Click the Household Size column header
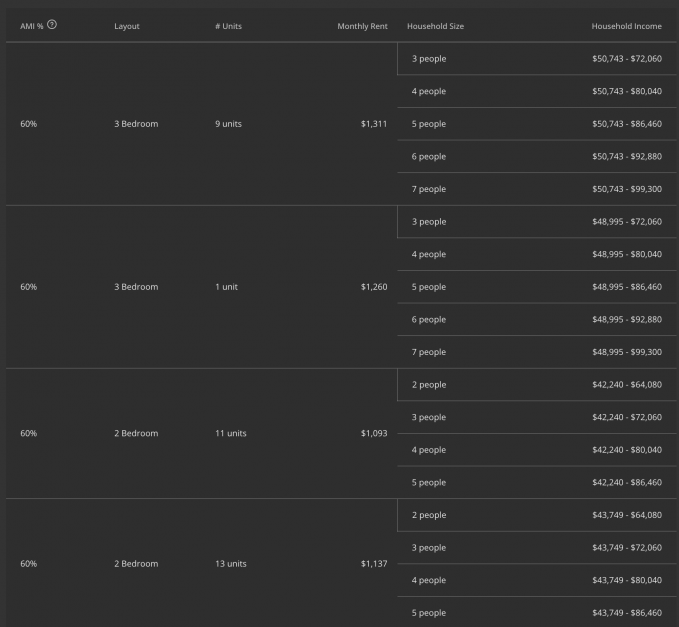The image size is (679, 627). 435,26
